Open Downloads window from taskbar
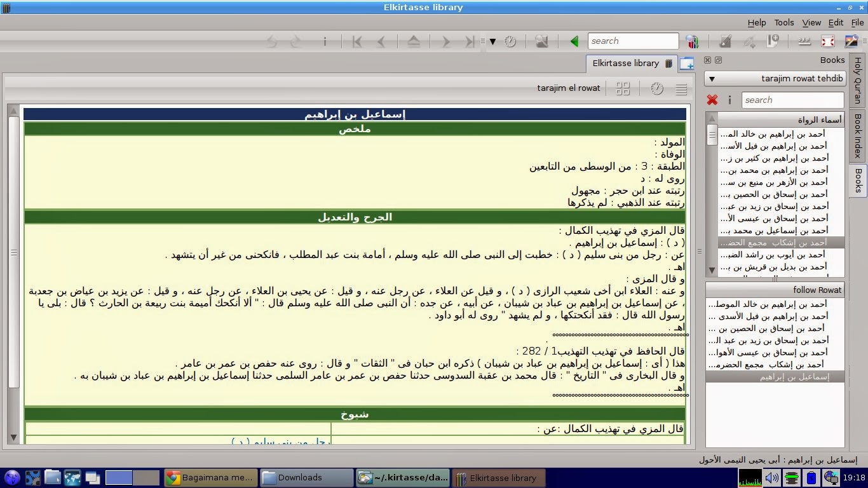 tap(306, 478)
